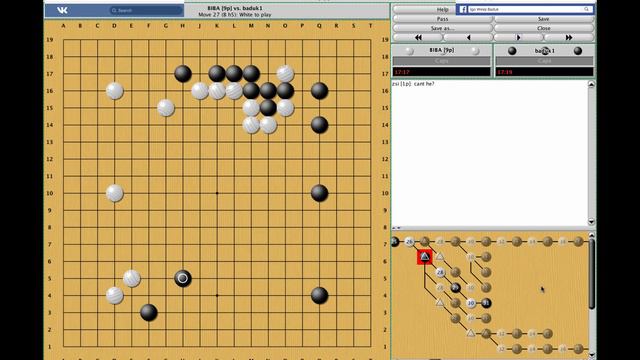640x360 pixels.
Task: Click the Facebook logo icon
Action: click(462, 9)
